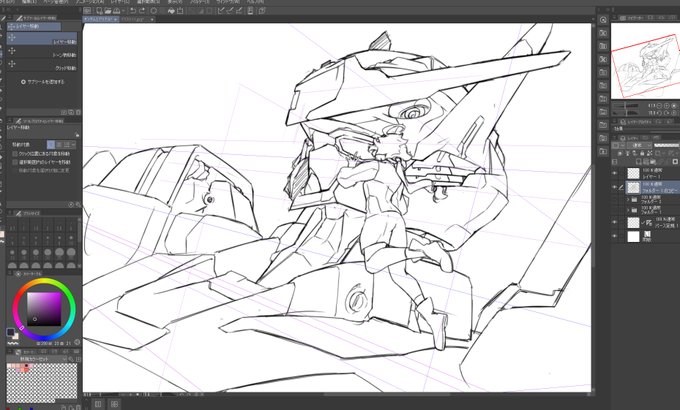Click the Open file folder icon
This screenshot has height=410, width=680.
click(x=108, y=11)
